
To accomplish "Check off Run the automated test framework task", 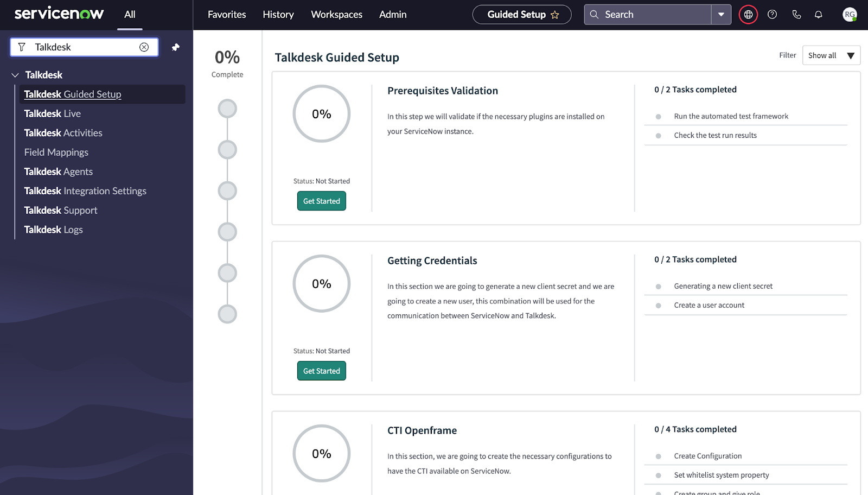I will coord(658,116).
